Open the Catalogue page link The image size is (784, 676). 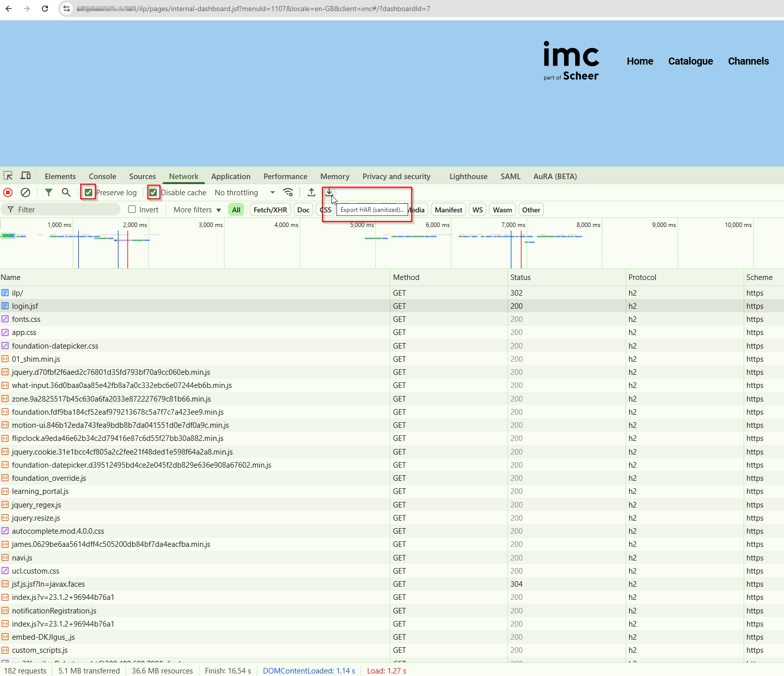pyautogui.click(x=690, y=61)
